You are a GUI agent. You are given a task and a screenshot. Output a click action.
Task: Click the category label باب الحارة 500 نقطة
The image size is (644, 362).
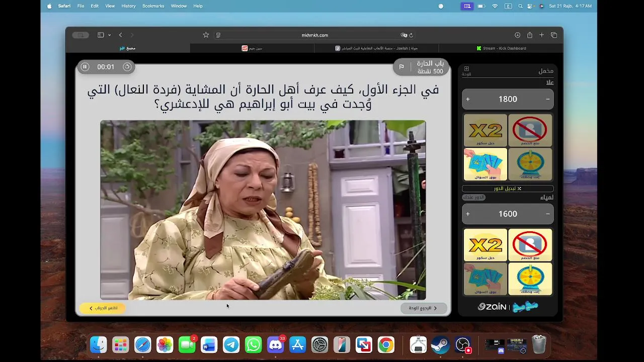[430, 67]
